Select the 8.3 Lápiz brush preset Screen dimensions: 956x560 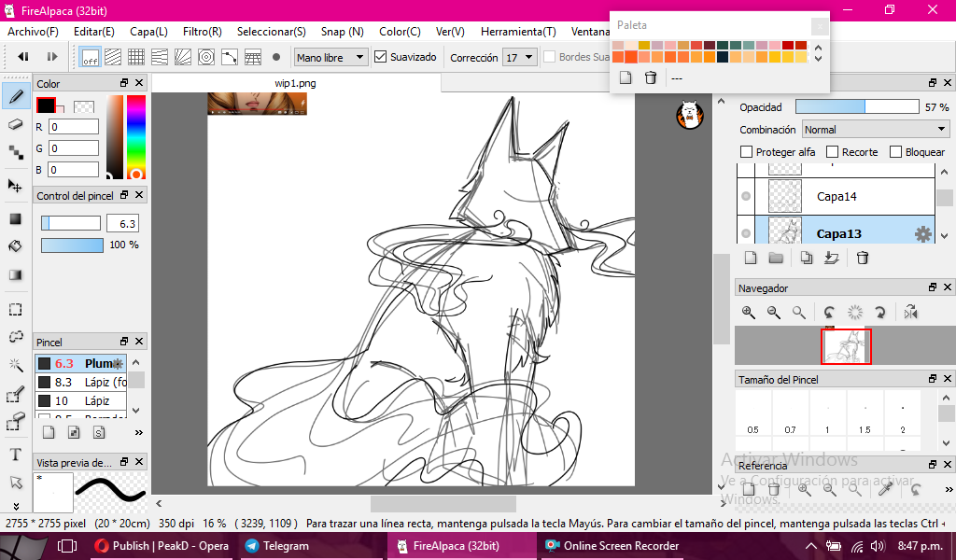(x=81, y=382)
